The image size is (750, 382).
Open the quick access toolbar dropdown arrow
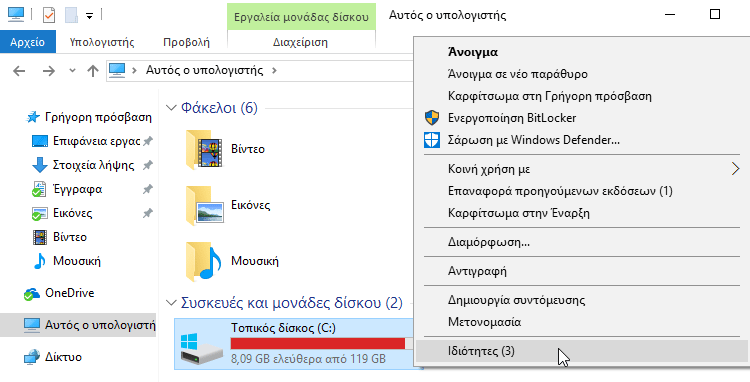click(89, 16)
